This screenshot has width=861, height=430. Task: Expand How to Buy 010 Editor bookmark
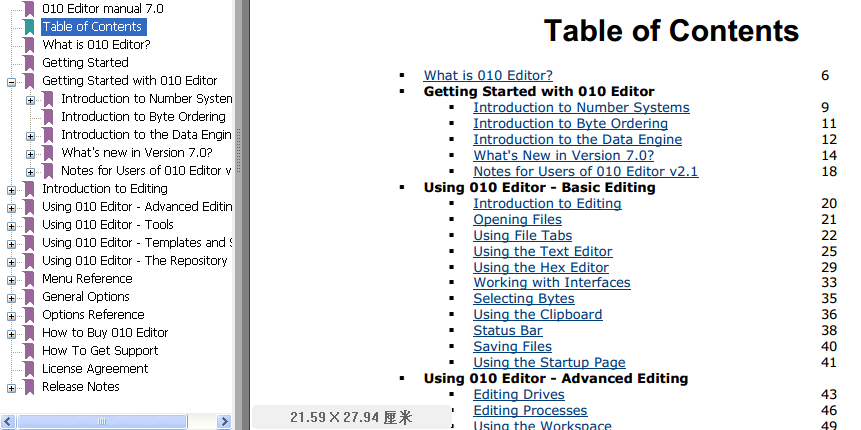(x=11, y=335)
